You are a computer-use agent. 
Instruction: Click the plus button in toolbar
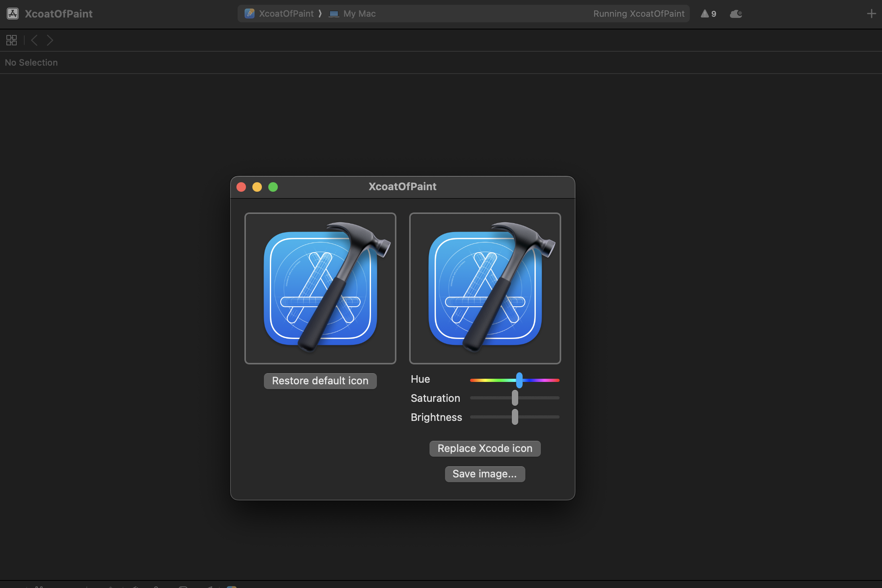click(x=871, y=14)
